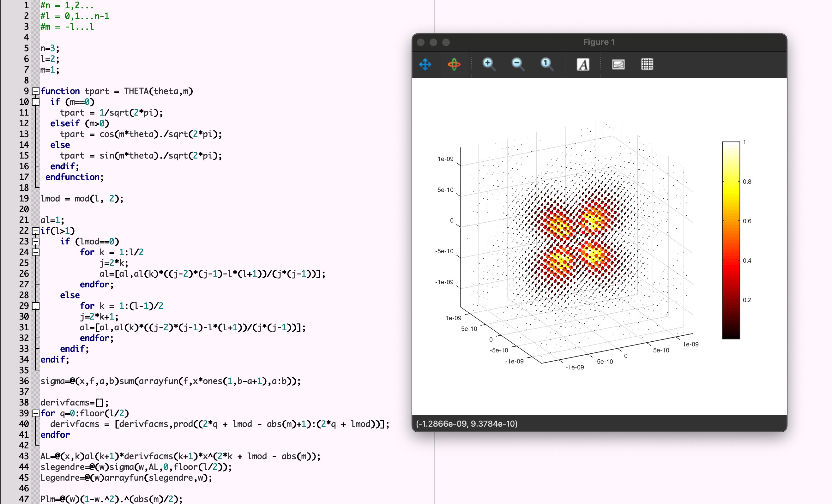The width and height of the screenshot is (832, 504).
Task: Click 'al=1;' on line 21
Action: (52, 220)
